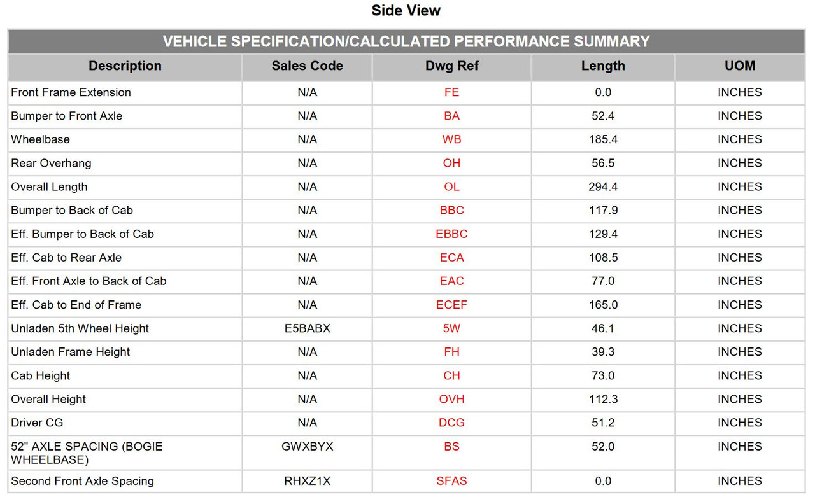Image resolution: width=815 pixels, height=504 pixels.
Task: Click the UOM column header
Action: 740,66
